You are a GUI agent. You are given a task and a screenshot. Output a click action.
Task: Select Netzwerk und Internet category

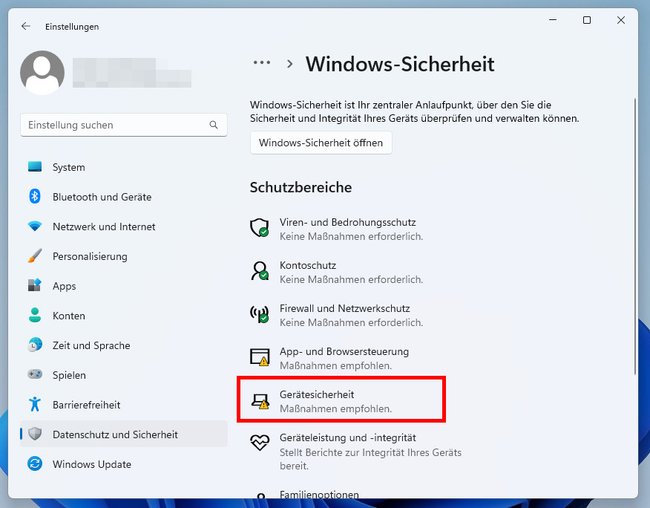(x=124, y=226)
